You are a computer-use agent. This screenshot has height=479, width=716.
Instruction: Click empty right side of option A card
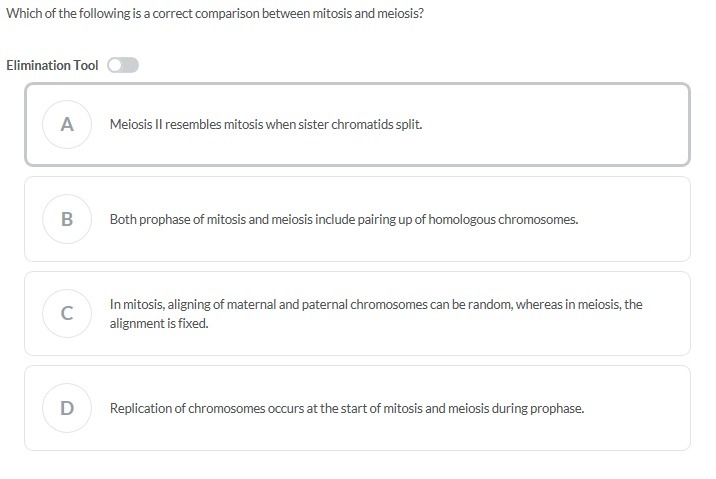click(580, 125)
